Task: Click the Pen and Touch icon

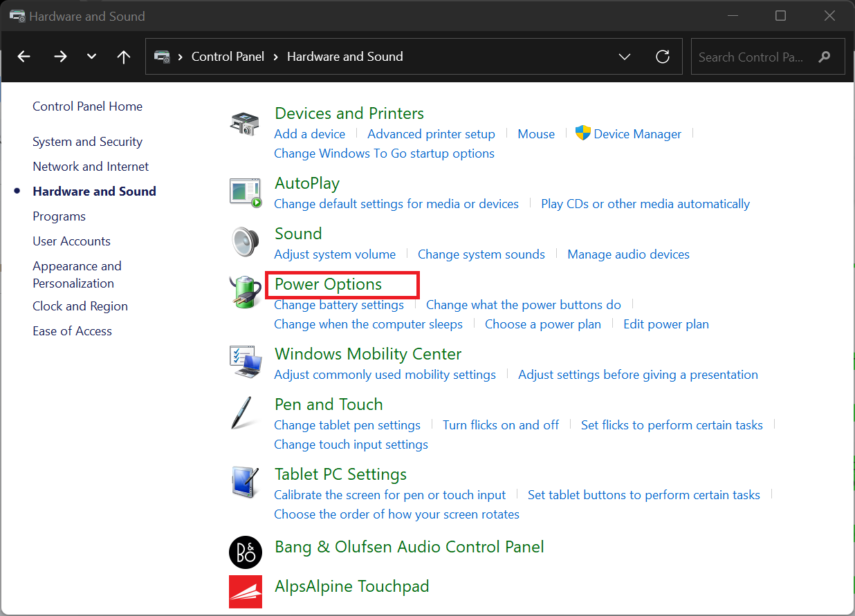Action: [x=245, y=413]
